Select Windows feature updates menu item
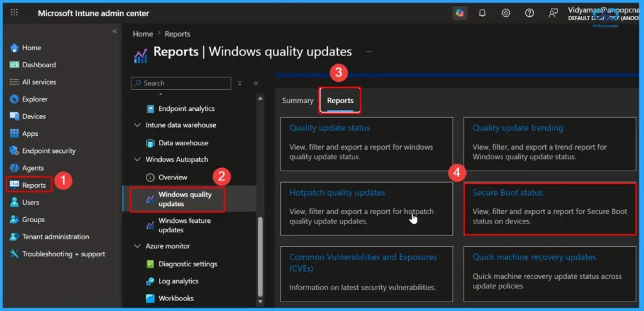644x311 pixels. coord(185,225)
